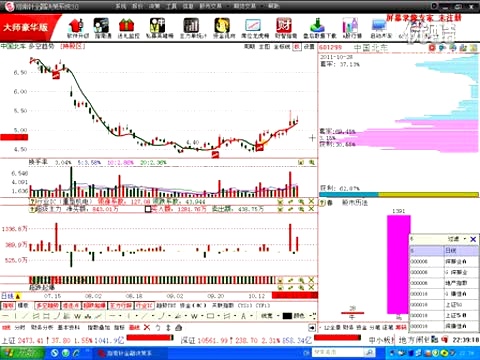Click the red X delete drawing icon
Screen dimensions: 480x360
(147, 328)
